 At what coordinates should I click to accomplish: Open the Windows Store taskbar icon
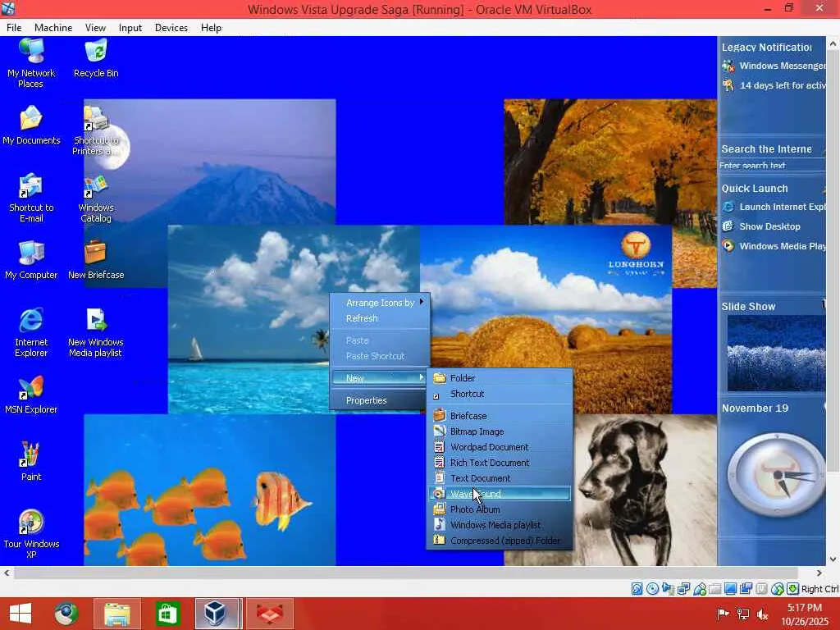(167, 614)
